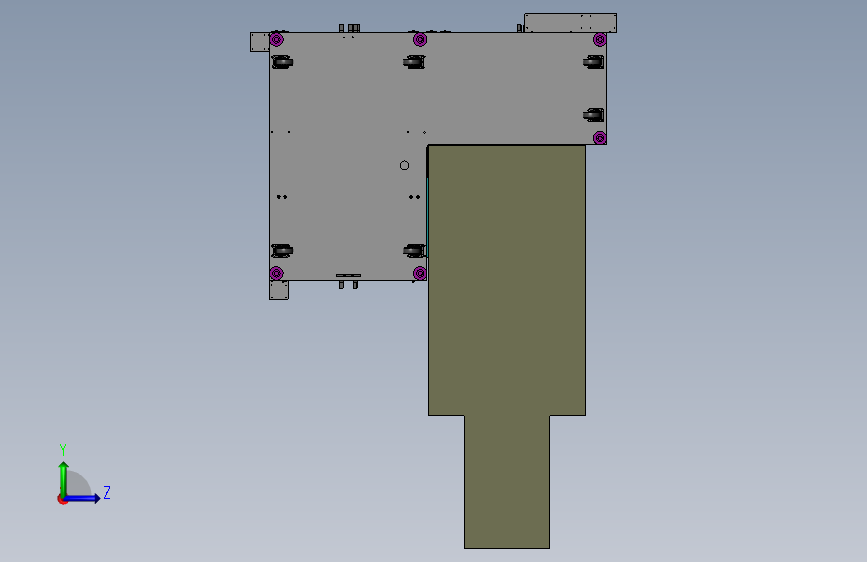Select the small bracket below the bottom-left foot
The width and height of the screenshot is (867, 562).
coord(279,290)
